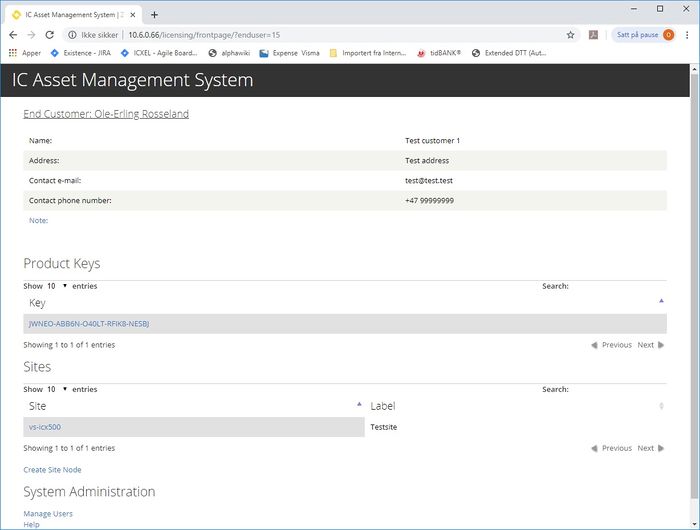Open the extension icon next to the star
Screen dimensions: 700x530
[593, 35]
